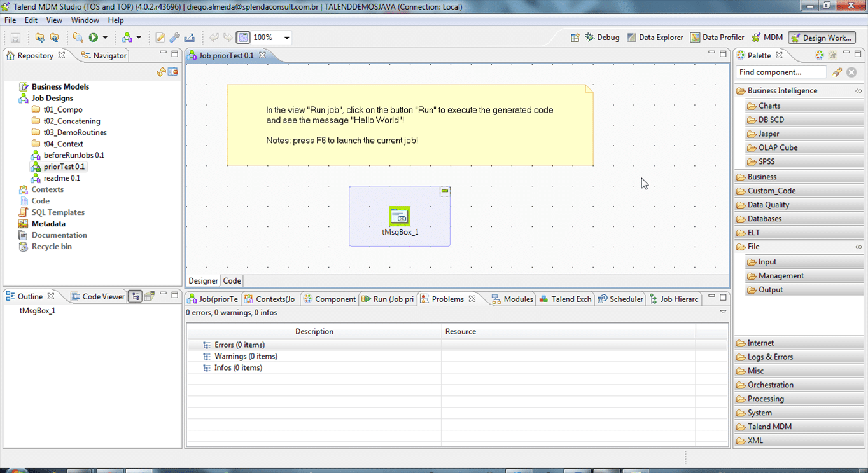This screenshot has width=868, height=473.
Task: Click the wrench icon in the toolbar
Action: (174, 38)
